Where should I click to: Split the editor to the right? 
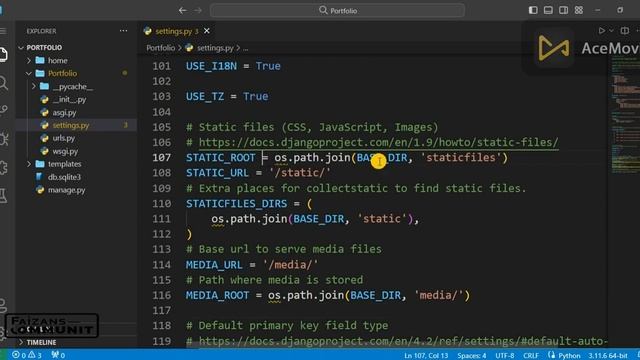click(624, 31)
